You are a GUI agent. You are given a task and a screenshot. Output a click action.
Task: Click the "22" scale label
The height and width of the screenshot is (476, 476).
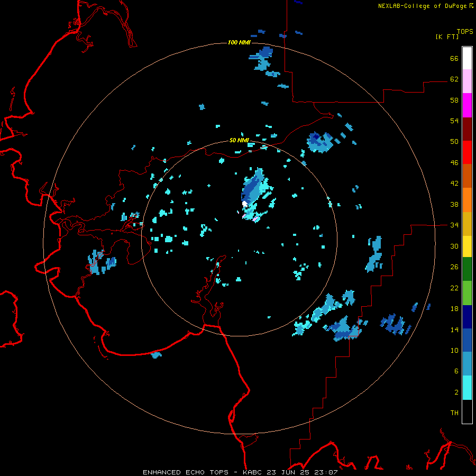[x=454, y=288]
